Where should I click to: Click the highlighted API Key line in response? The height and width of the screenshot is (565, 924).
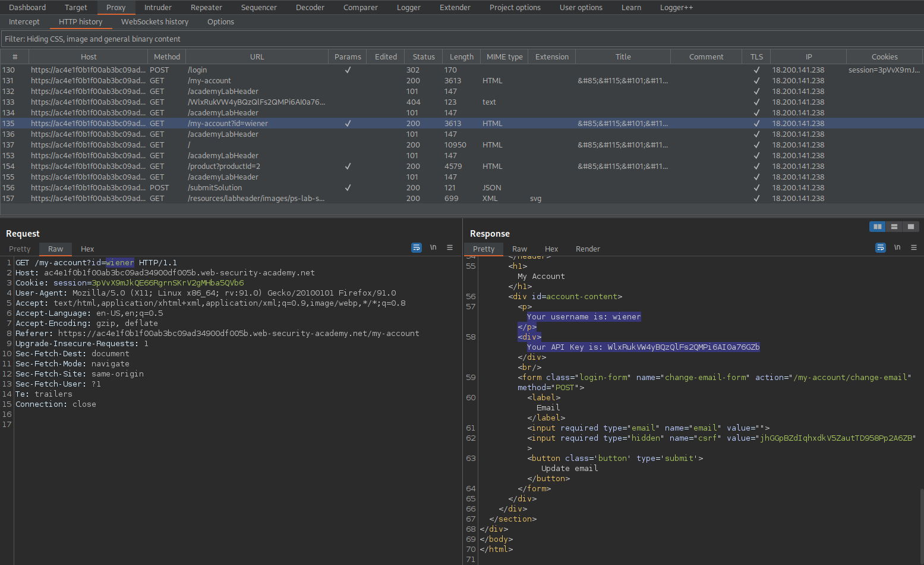(644, 347)
